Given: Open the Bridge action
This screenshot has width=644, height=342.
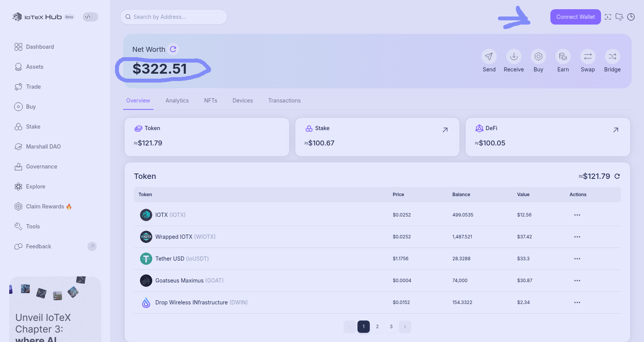Looking at the screenshot, I should click(x=612, y=57).
